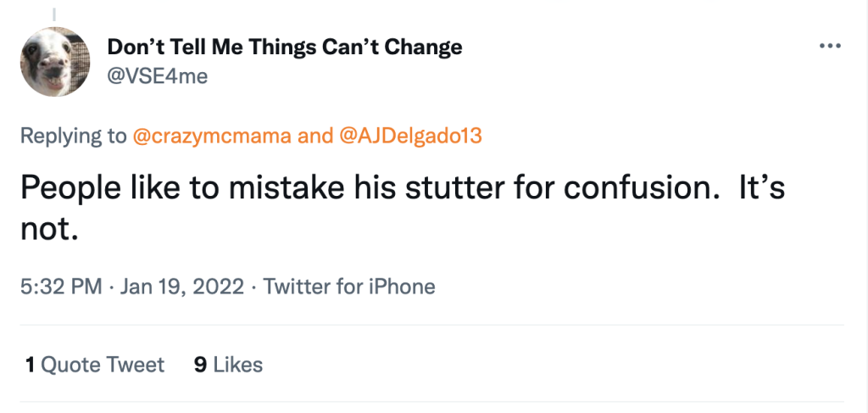View the 1 Quote Tweet
868x413 pixels.
95,365
